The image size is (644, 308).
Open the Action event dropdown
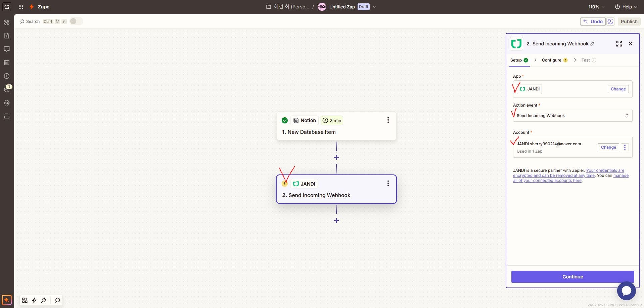572,116
